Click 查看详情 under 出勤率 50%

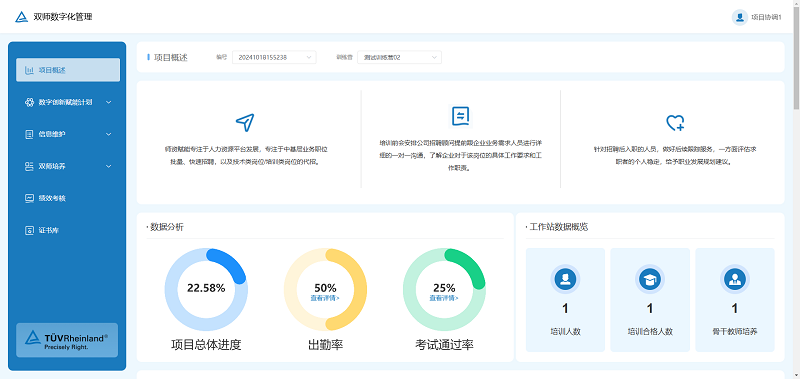(325, 298)
